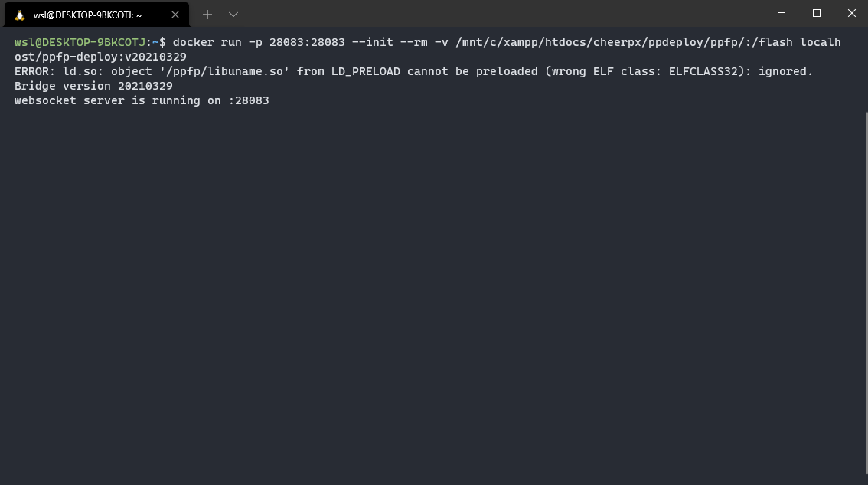The image size is (868, 485).
Task: Click the LD_PRELOAD word in the error line
Action: (365, 71)
